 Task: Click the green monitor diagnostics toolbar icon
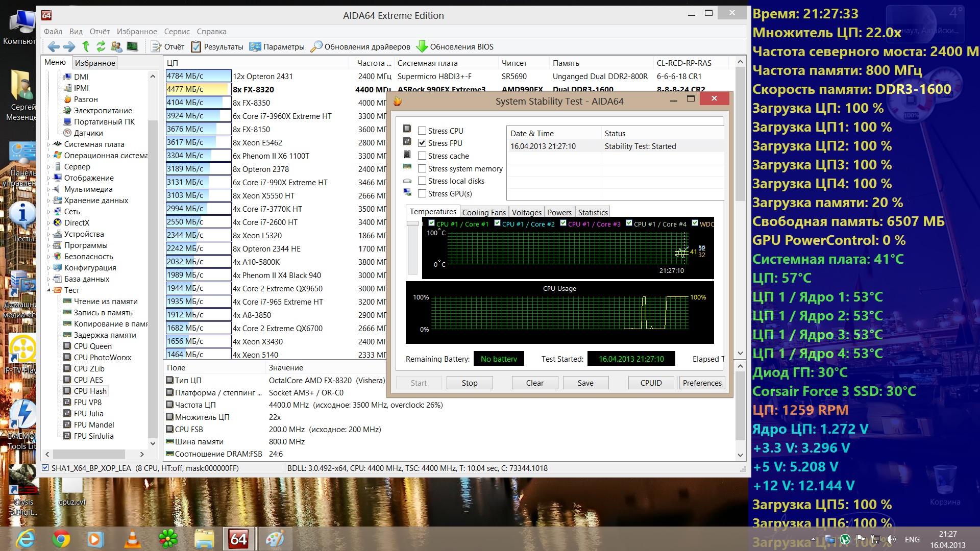132,46
